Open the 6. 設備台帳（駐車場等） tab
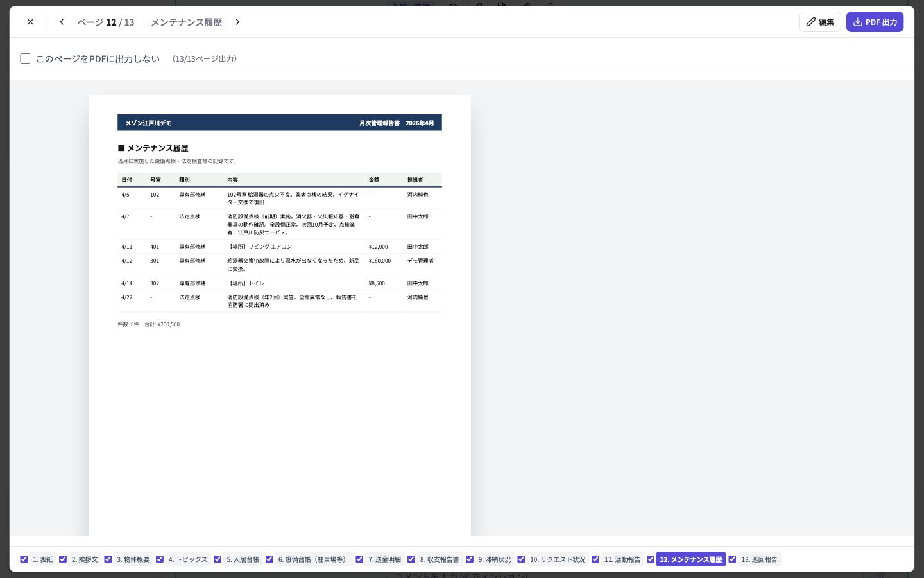 [x=314, y=559]
